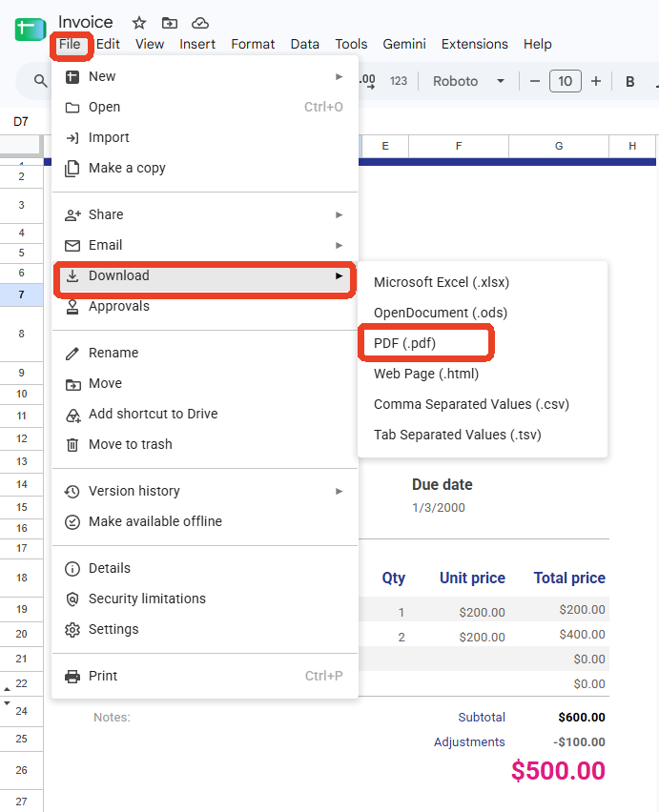Open the 123 number format menu
The width and height of the screenshot is (659, 812).
pyautogui.click(x=399, y=81)
